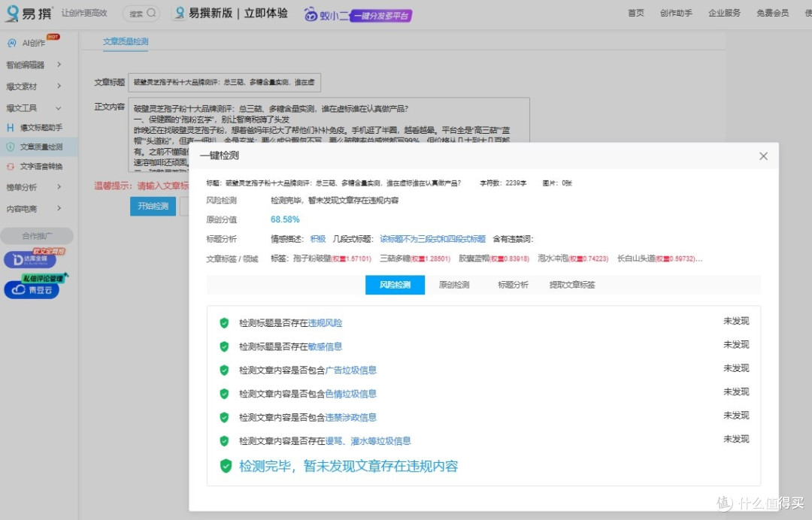Expand 榜单分析 sidebar chevron
Screen dimensions: 812x520
tap(59, 187)
